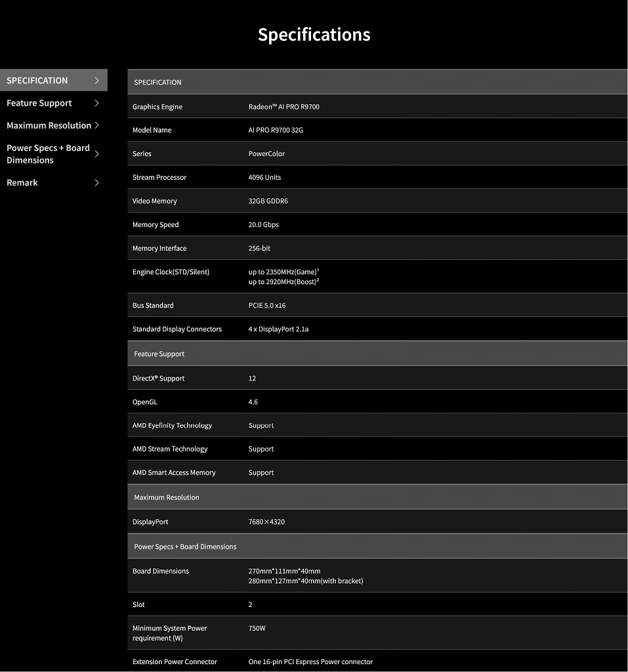This screenshot has width=628, height=672.
Task: Select Support value in Smart Access Memory row
Action: [x=261, y=472]
